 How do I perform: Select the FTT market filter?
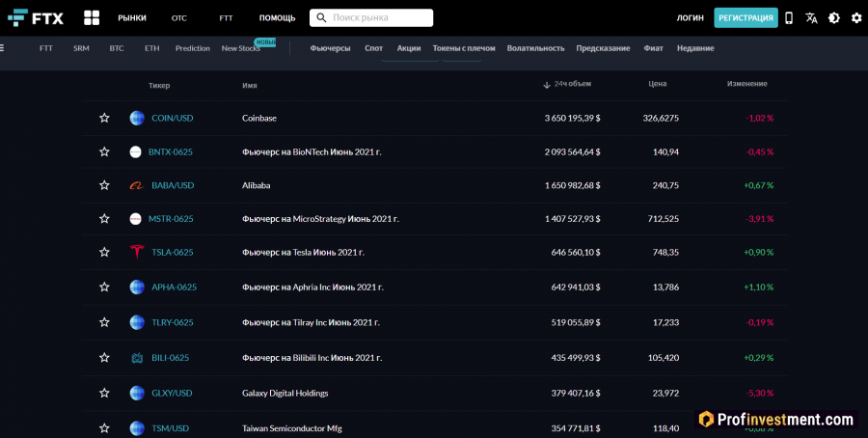pyautogui.click(x=46, y=48)
